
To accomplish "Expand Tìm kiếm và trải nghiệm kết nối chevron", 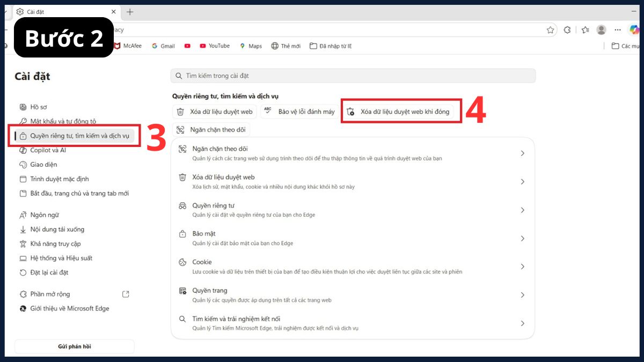I will pyautogui.click(x=522, y=323).
